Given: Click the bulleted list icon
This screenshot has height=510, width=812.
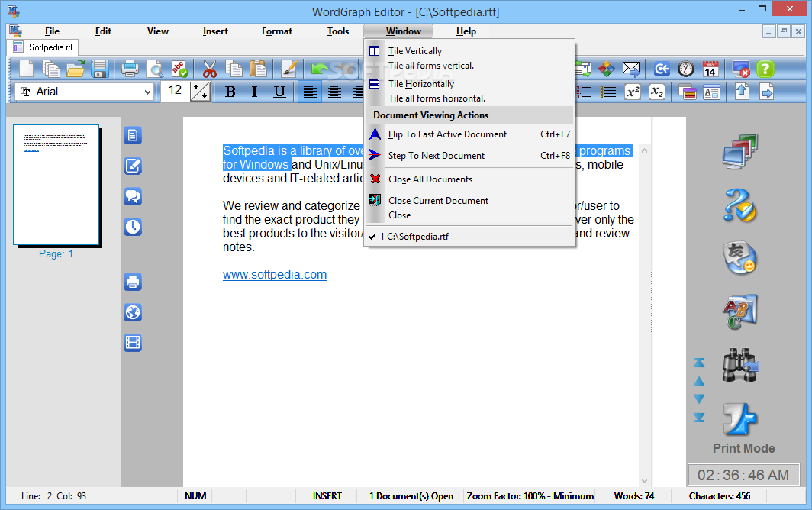Looking at the screenshot, I should pyautogui.click(x=608, y=92).
